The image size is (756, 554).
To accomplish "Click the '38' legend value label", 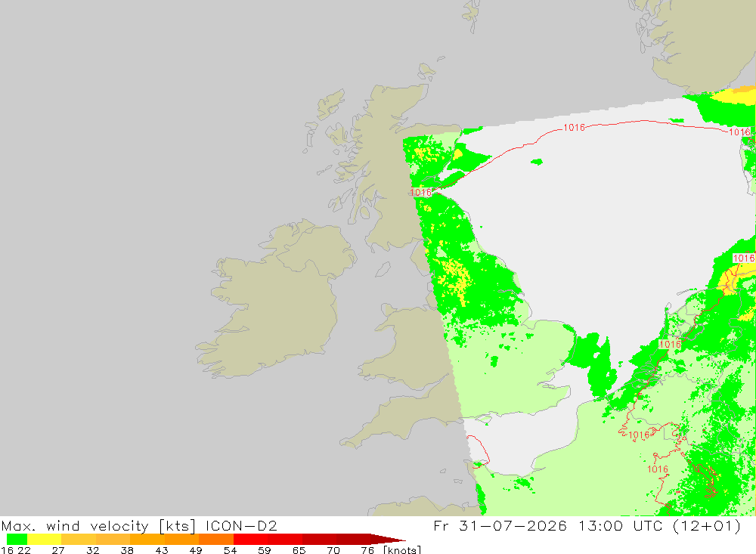I will pos(127,550).
